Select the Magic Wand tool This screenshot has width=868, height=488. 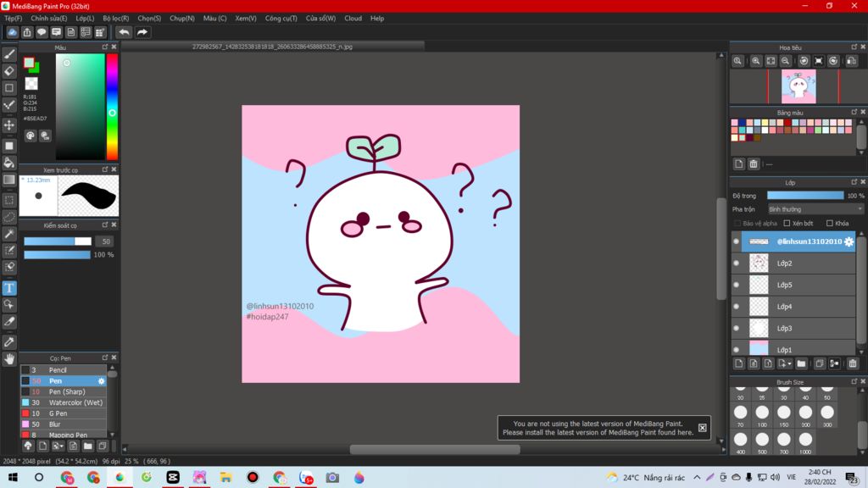9,234
